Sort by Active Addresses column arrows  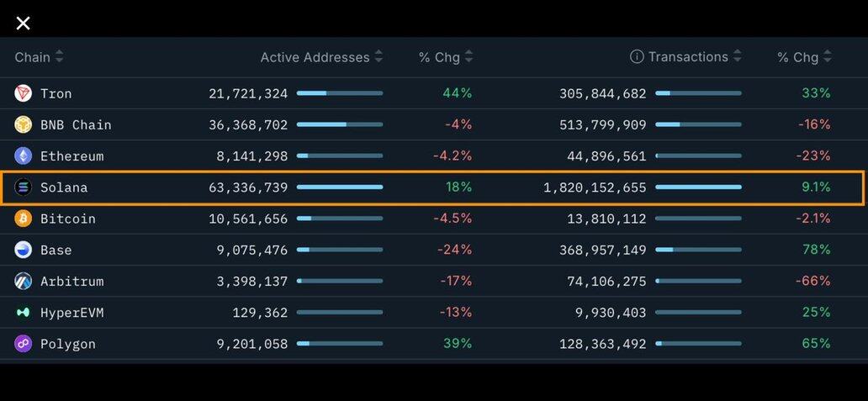[378, 57]
